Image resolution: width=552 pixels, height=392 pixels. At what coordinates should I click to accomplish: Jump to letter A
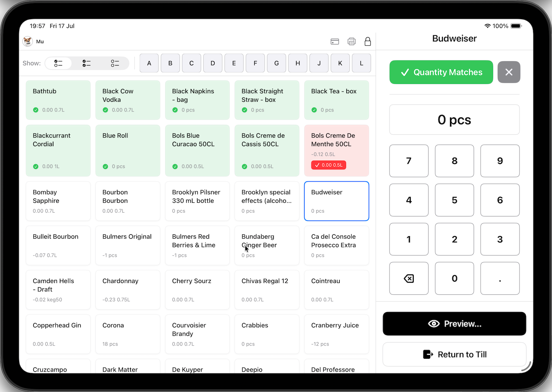tap(149, 63)
